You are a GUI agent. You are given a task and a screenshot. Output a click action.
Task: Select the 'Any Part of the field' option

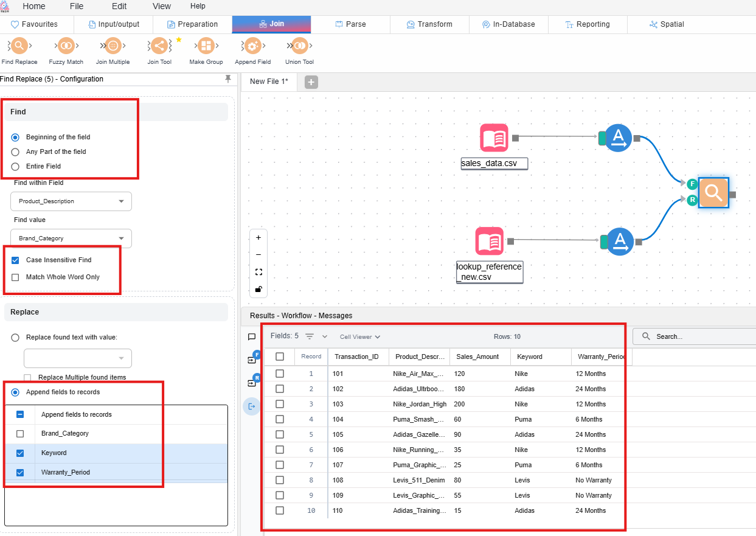pyautogui.click(x=16, y=152)
